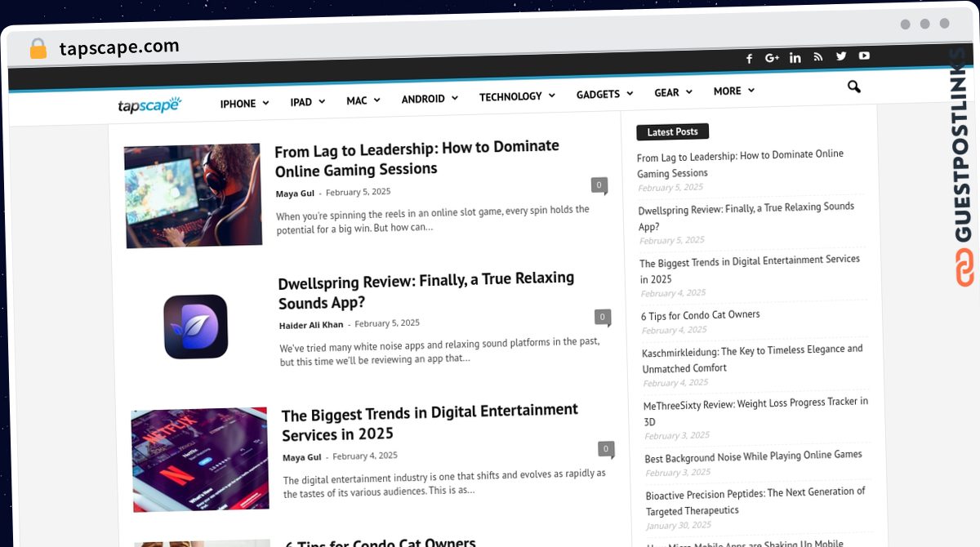Open the MORE menu item
The image size is (980, 547).
click(727, 91)
